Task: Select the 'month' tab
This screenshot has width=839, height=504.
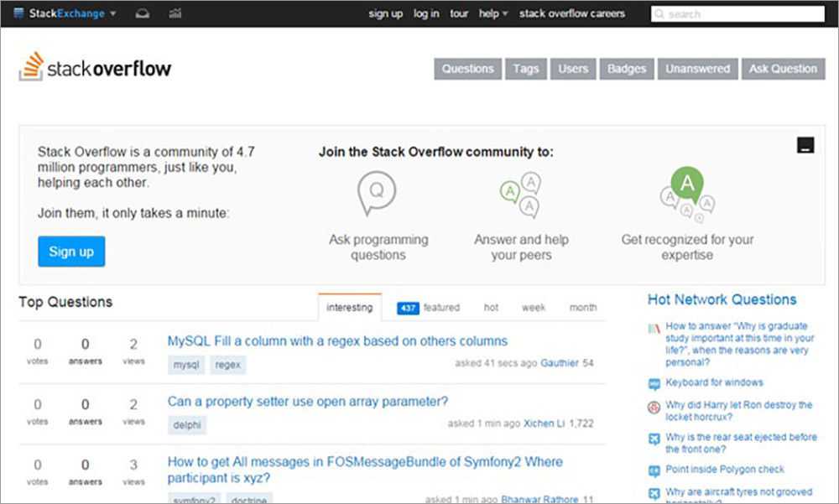Action: point(583,308)
